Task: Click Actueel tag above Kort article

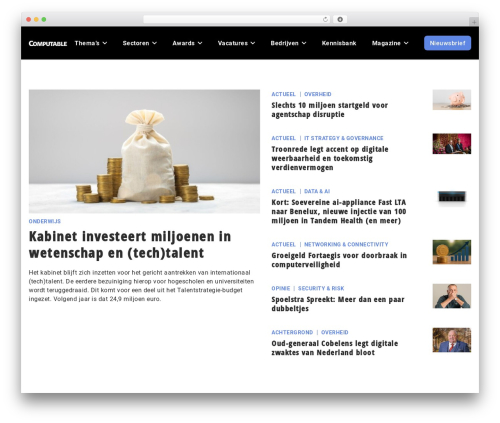Action: pos(283,191)
